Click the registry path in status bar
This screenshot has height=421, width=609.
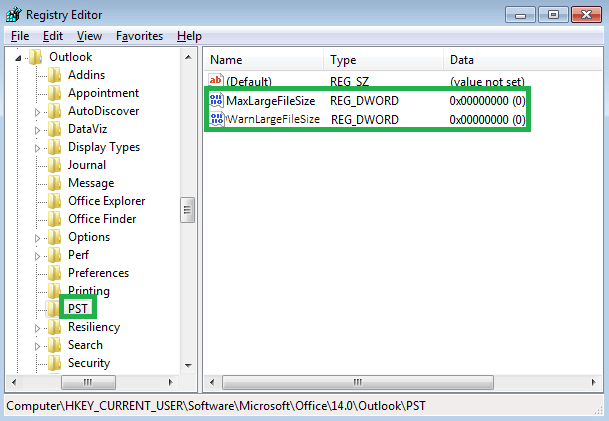[x=216, y=406]
